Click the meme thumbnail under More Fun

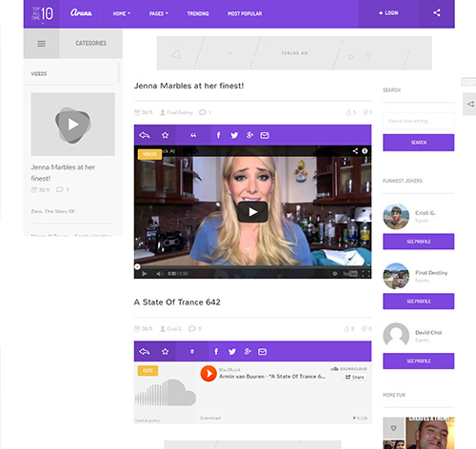point(430,433)
